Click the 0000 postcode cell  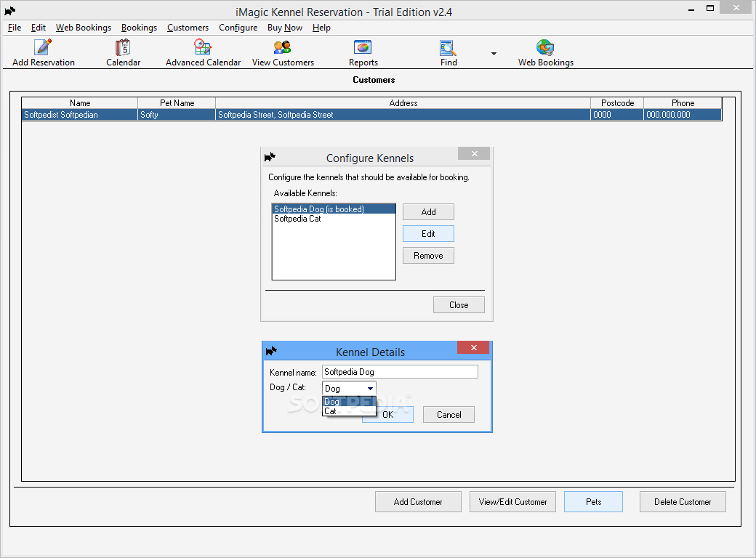coord(617,115)
